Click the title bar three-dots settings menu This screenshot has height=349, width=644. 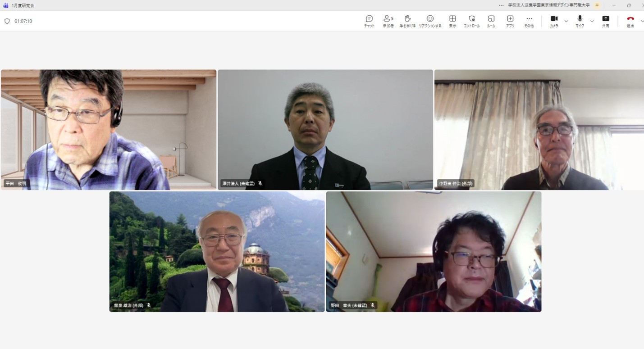click(x=501, y=5)
